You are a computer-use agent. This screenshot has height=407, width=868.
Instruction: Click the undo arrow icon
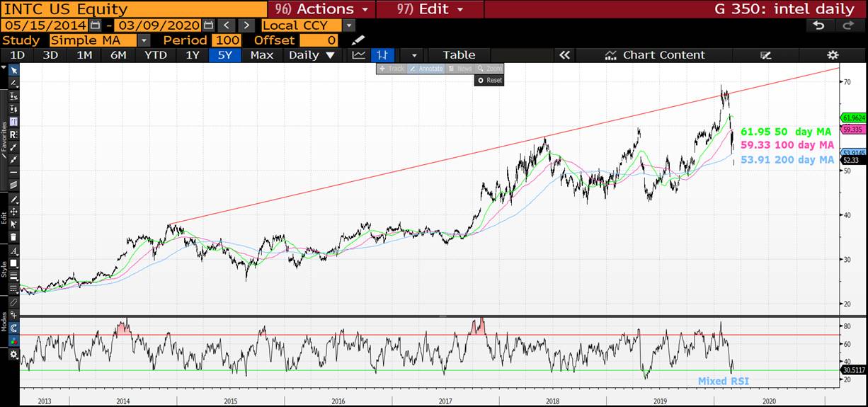point(819,25)
